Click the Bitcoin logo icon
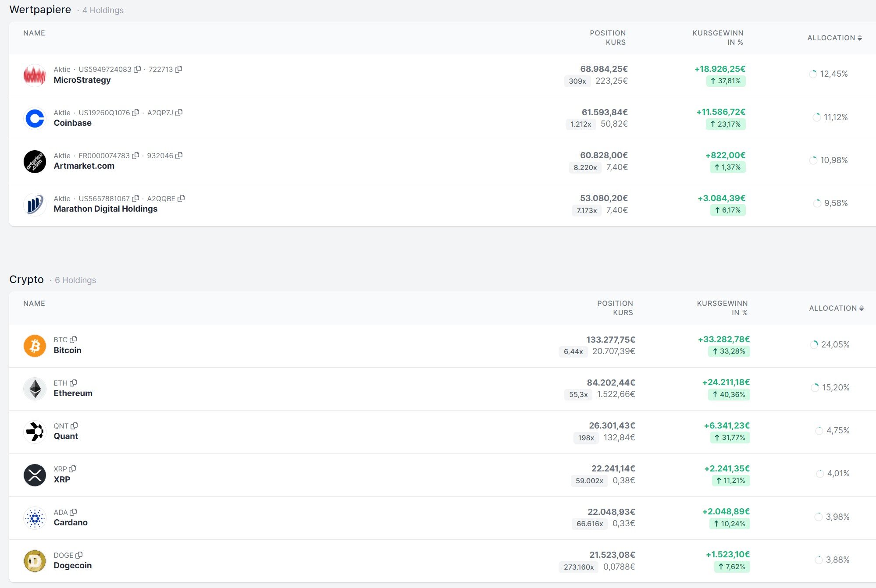Image resolution: width=876 pixels, height=588 pixels. coord(35,346)
